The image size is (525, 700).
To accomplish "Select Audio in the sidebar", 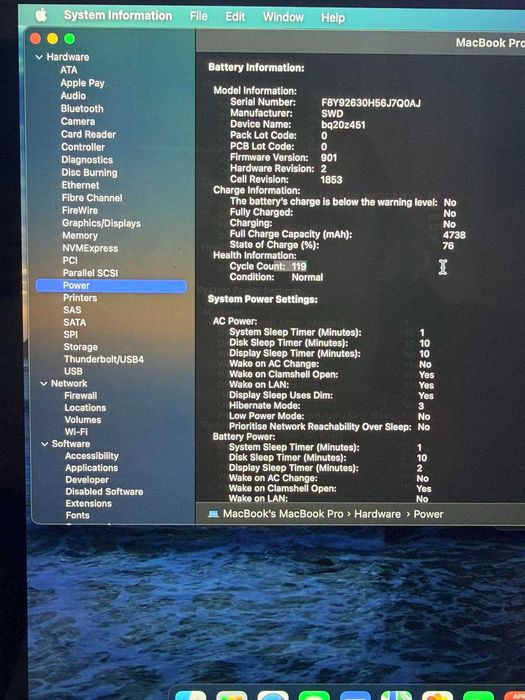I will [73, 96].
